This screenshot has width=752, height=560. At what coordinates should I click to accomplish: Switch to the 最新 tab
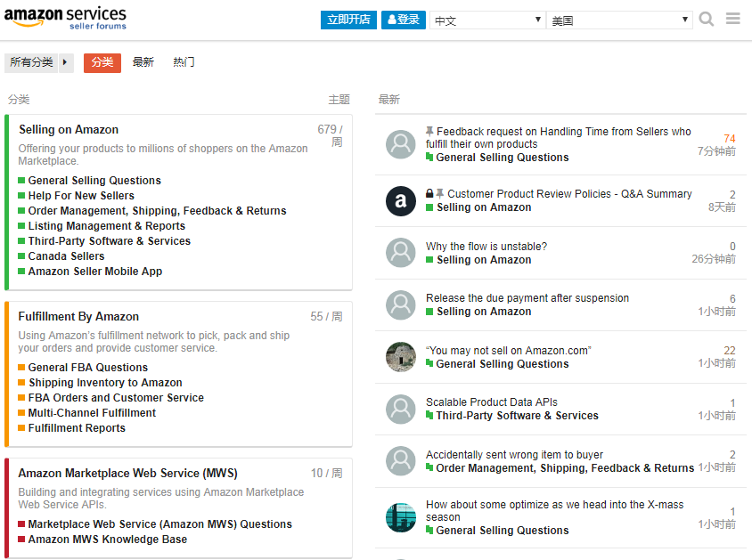143,62
